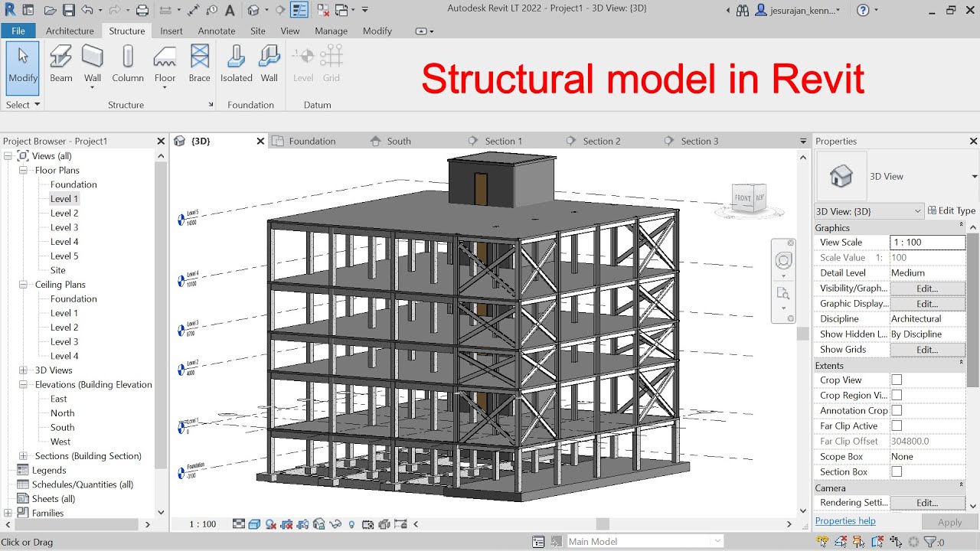Expand the 3D Views tree node

click(x=23, y=370)
